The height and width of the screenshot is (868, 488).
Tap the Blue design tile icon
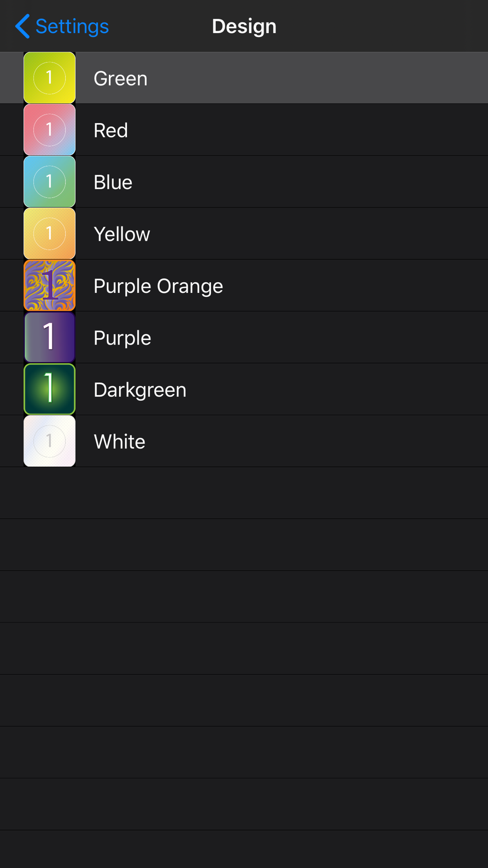[x=49, y=182]
